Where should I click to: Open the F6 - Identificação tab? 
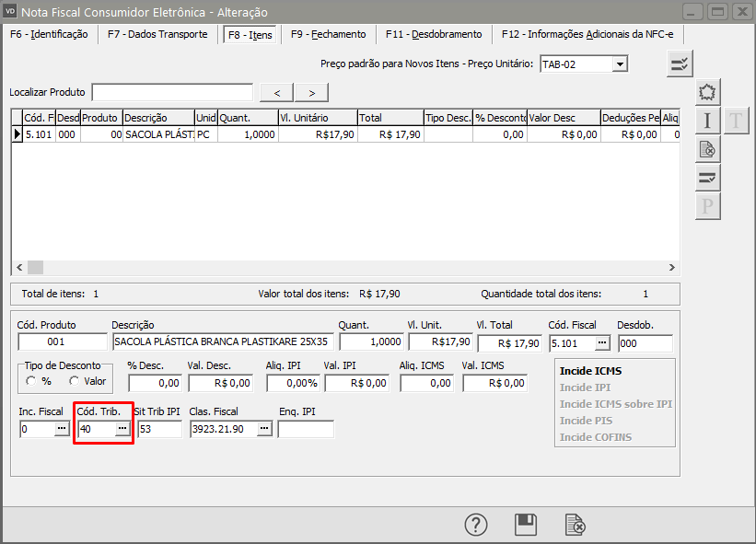[49, 34]
